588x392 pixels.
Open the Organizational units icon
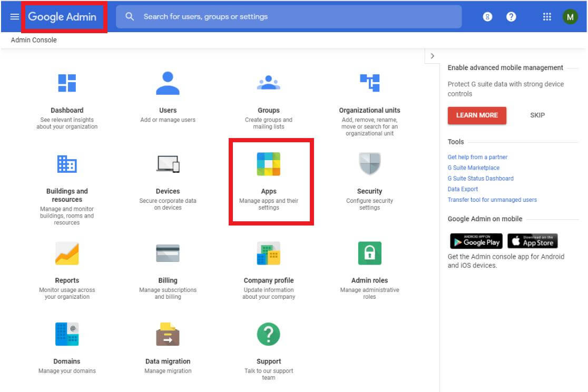(370, 83)
